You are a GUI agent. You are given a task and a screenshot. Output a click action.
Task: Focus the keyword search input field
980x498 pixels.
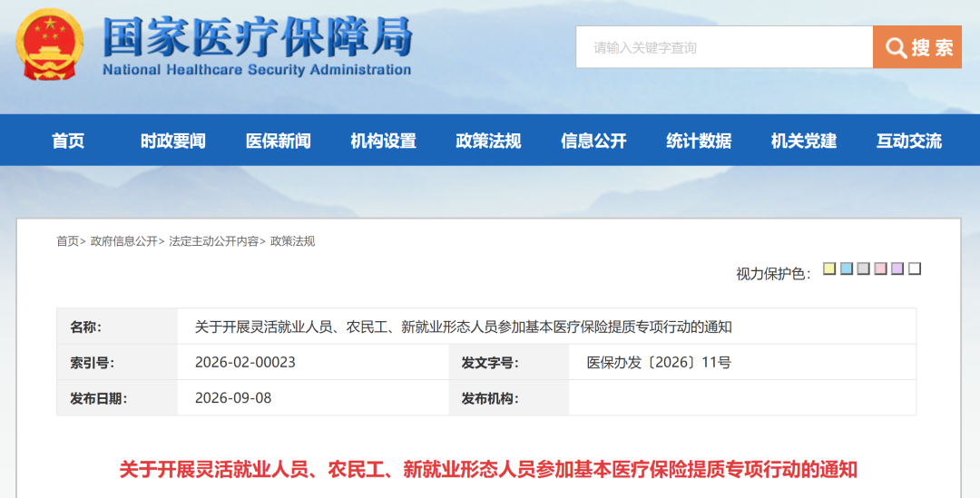click(724, 47)
